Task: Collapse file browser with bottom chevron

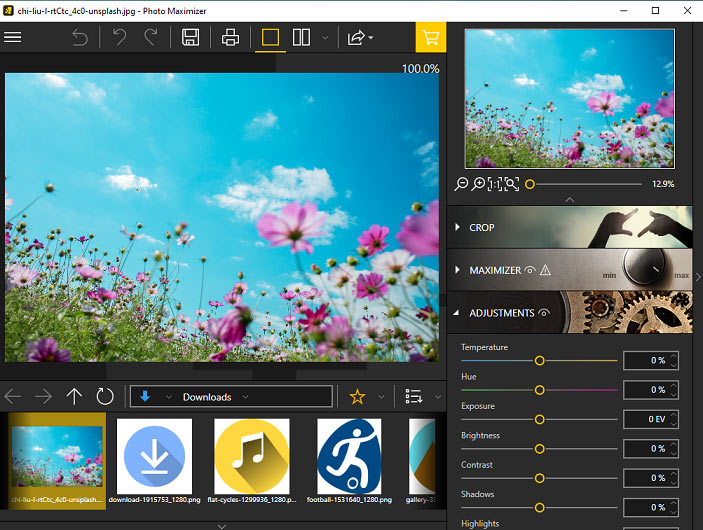Action: pyautogui.click(x=222, y=526)
